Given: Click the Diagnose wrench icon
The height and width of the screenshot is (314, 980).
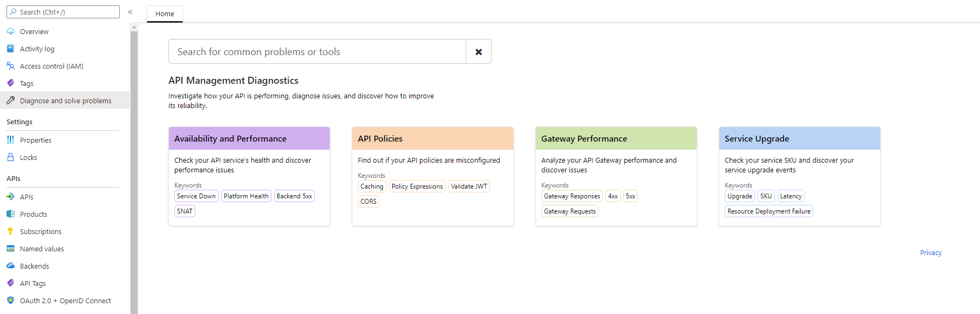Looking at the screenshot, I should coord(10,101).
